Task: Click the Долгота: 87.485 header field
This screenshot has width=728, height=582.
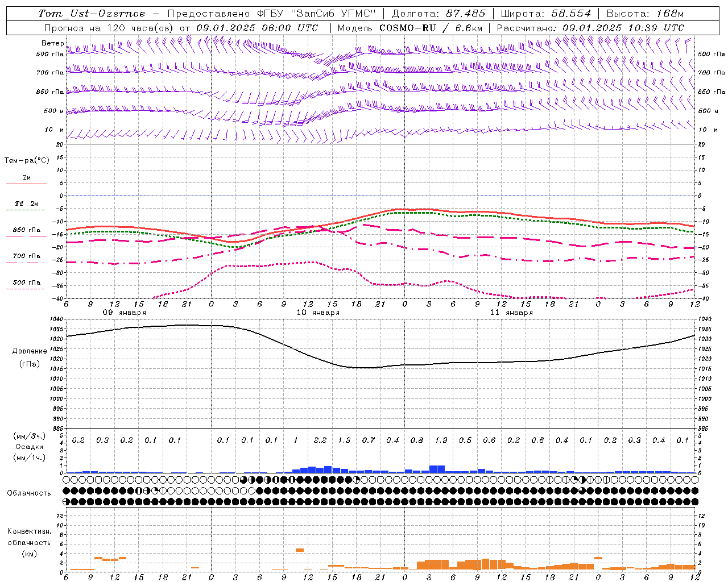Action: coord(439,14)
